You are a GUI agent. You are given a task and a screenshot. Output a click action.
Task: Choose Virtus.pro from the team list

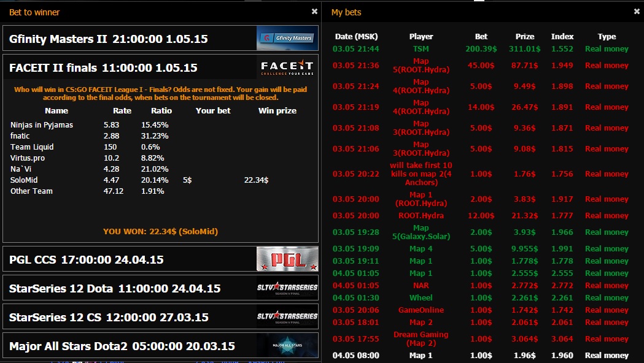click(x=28, y=158)
